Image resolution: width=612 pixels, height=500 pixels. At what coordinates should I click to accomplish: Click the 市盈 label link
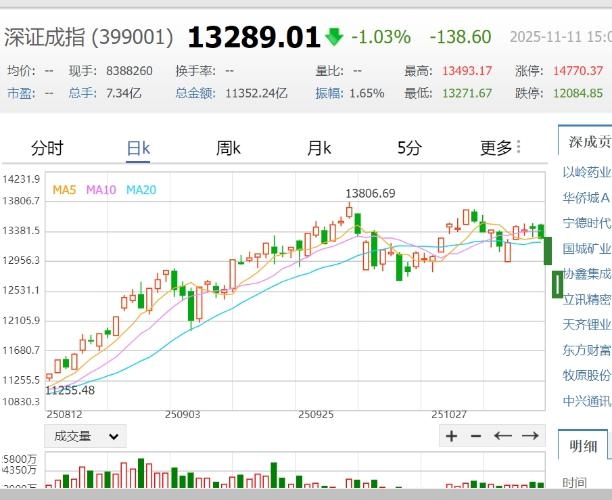(x=20, y=92)
